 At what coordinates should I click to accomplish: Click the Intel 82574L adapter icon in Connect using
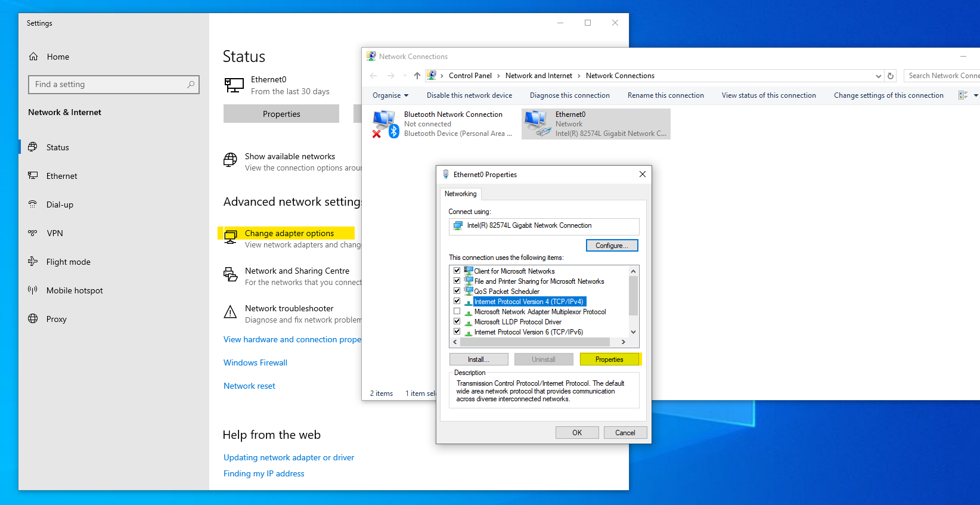coord(458,226)
